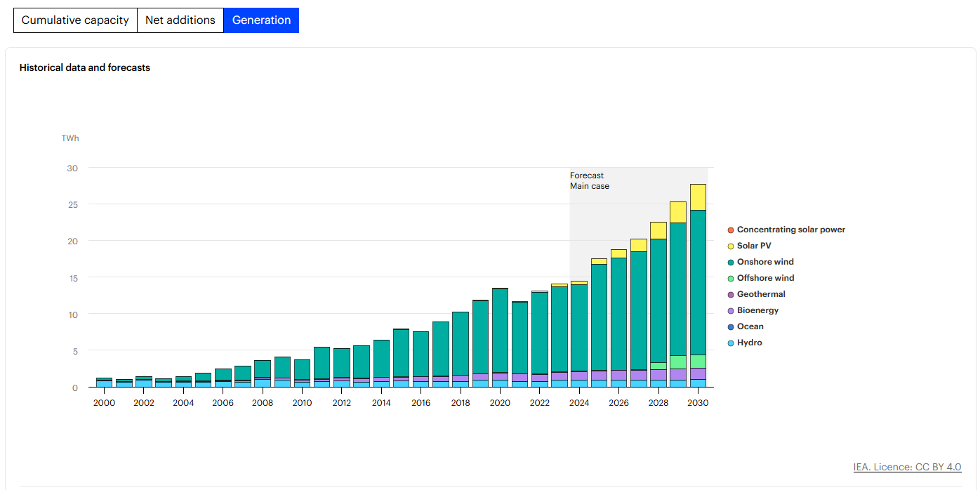Click the Ocean legend dot
Viewport: 980px width, 490px height.
click(x=731, y=327)
